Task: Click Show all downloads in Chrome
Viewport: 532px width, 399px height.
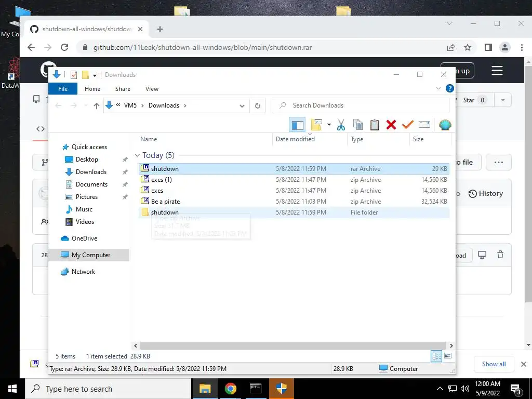Action: pyautogui.click(x=494, y=364)
